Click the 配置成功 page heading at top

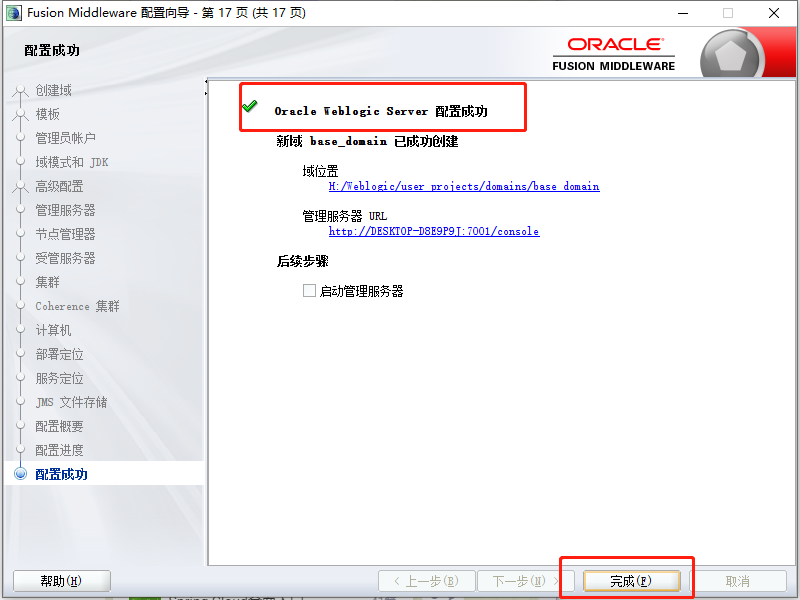click(x=52, y=50)
